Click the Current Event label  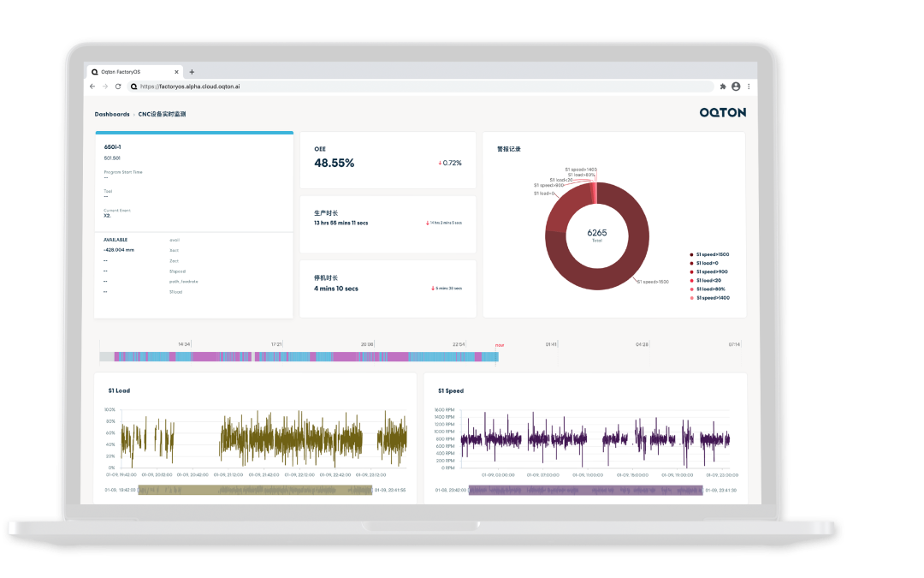pos(117,211)
